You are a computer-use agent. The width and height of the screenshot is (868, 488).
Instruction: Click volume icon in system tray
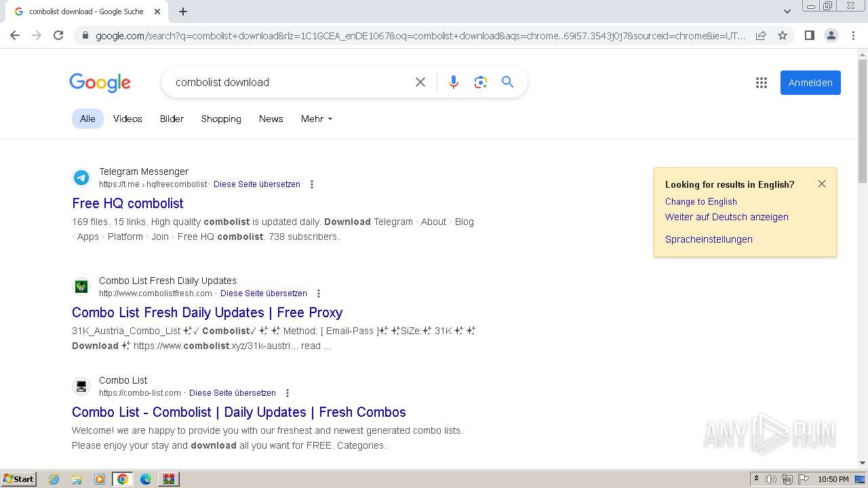tap(771, 479)
